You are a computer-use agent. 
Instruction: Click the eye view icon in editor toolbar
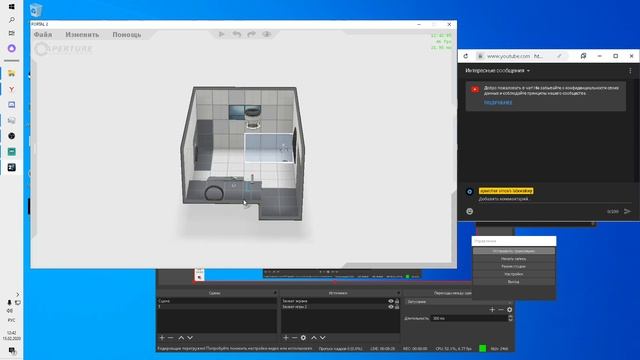(267, 34)
